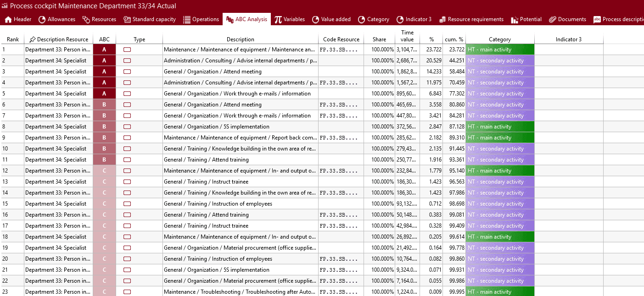Click the Variables pi icon

point(278,19)
